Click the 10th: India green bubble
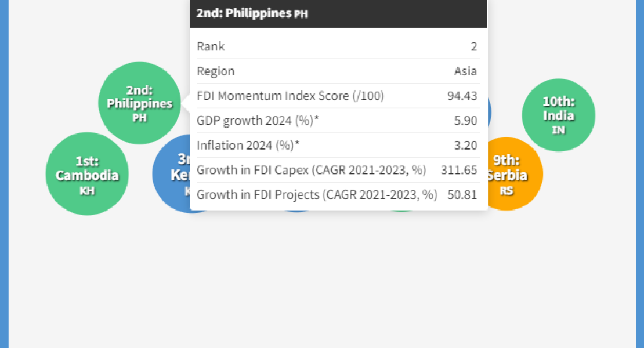 (x=558, y=115)
